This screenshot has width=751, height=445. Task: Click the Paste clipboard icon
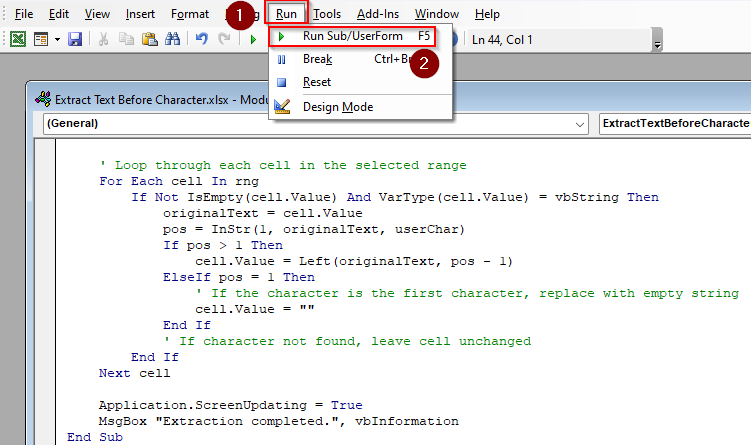click(149, 39)
